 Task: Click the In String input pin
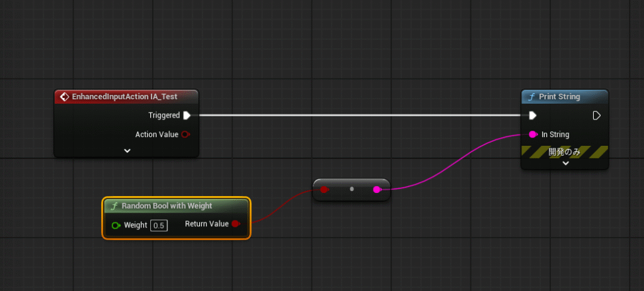pos(533,135)
